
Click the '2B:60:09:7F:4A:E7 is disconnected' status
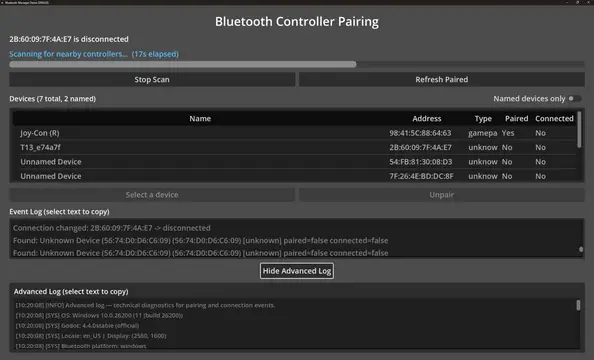[x=69, y=39]
